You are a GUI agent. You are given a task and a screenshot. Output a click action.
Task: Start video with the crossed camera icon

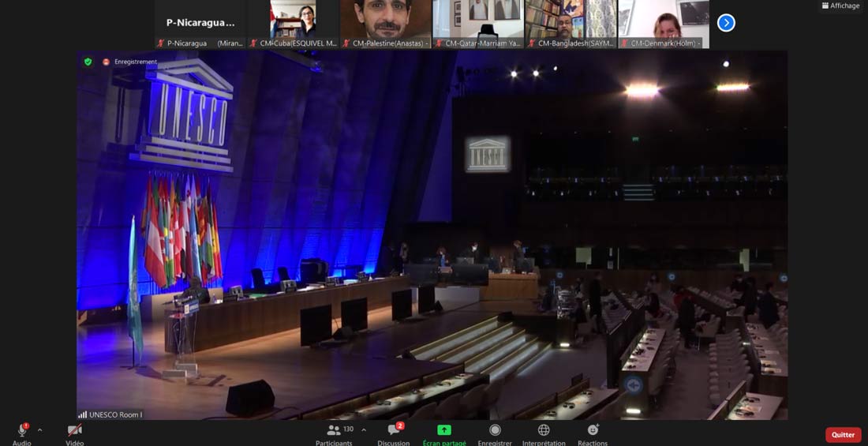(75, 430)
